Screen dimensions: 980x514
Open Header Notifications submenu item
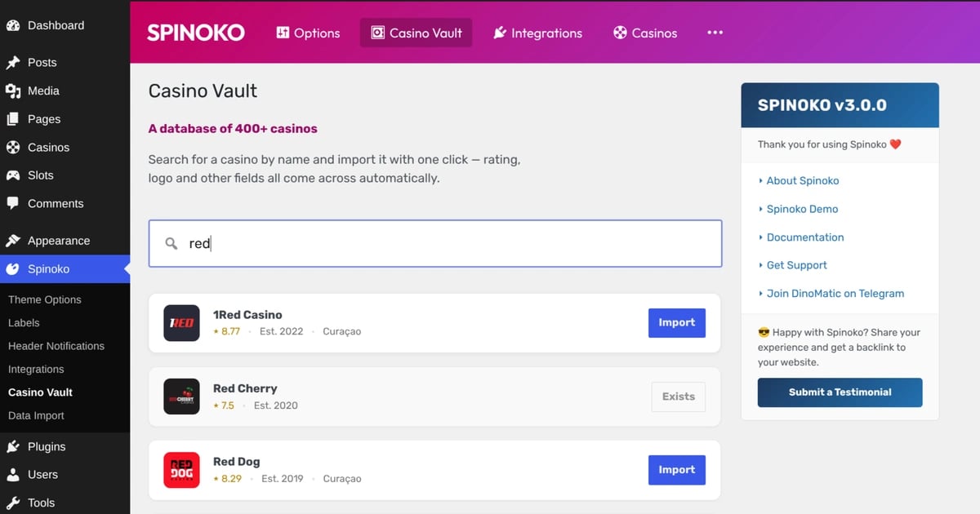pyautogui.click(x=56, y=346)
